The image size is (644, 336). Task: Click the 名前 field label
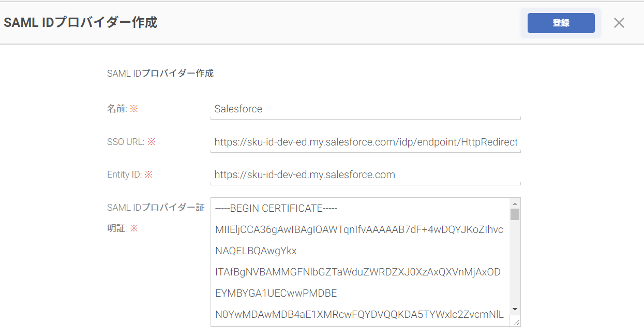click(123, 109)
